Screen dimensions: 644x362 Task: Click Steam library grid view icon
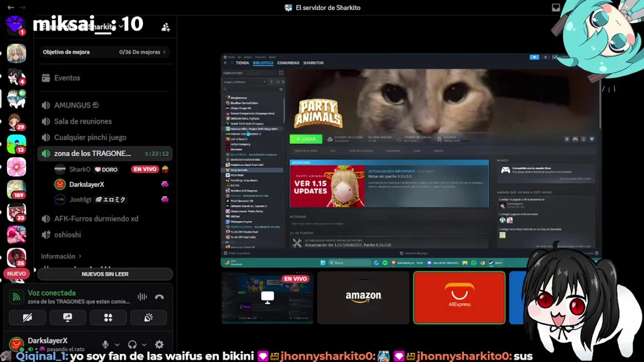tap(281, 73)
